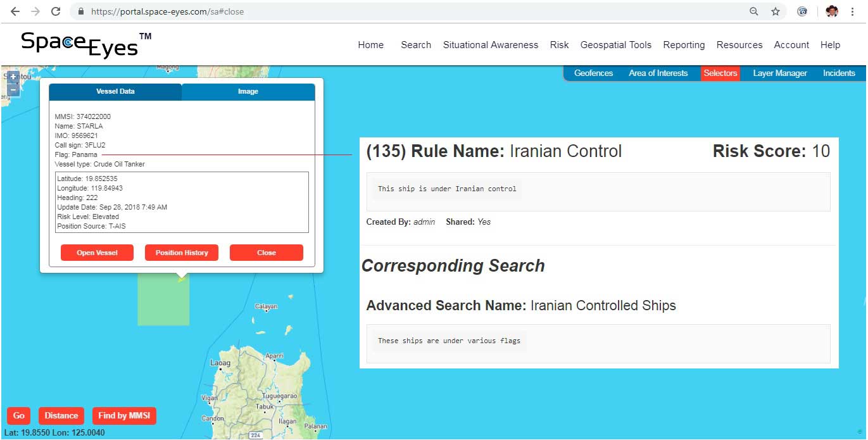Screen dimensions: 868x440
Task: Click the browser back arrow
Action: pyautogui.click(x=15, y=11)
